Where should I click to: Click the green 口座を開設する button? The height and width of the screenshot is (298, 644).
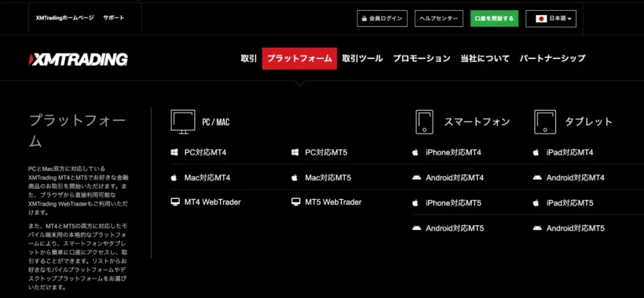(x=494, y=18)
